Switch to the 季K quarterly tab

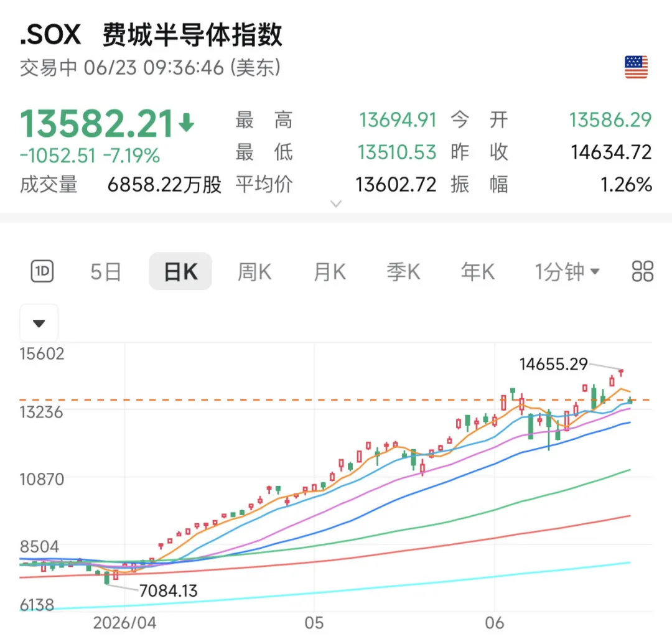tap(404, 272)
